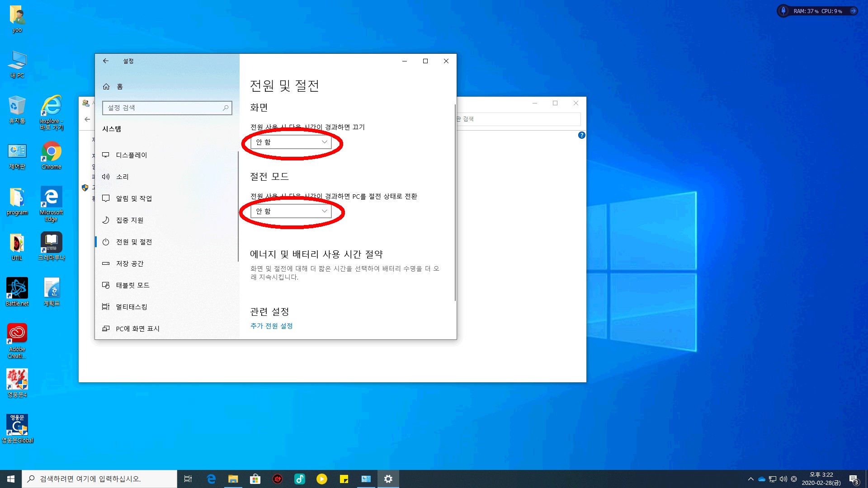
Task: Click Microsoft Store icon in taskbar
Action: point(255,479)
